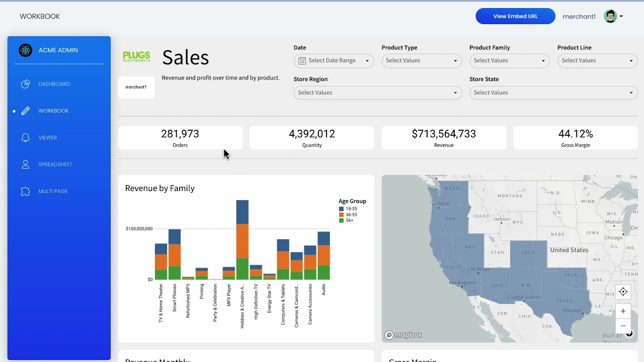Viewport: 644px width, 362px height.
Task: Open the Select Date Range dropdown
Action: tap(334, 61)
